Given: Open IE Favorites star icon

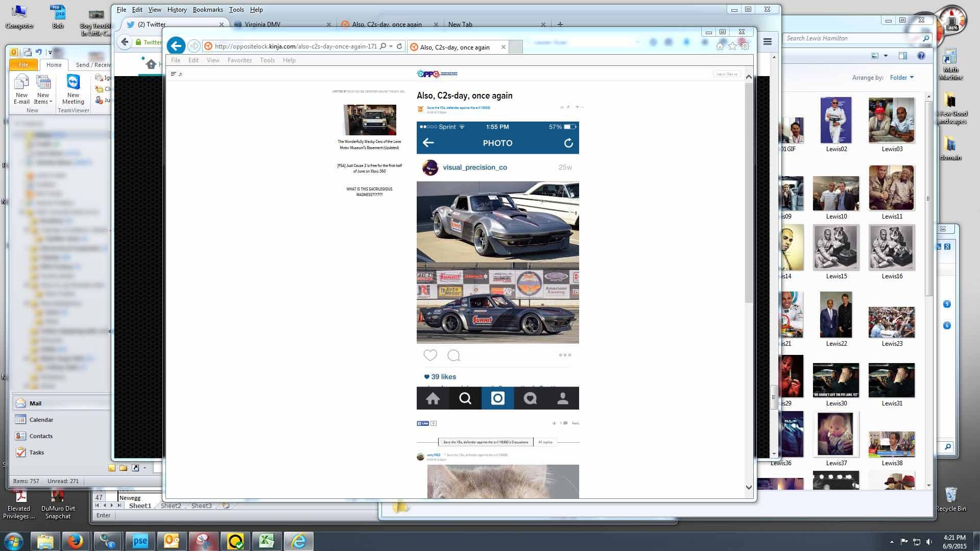Looking at the screenshot, I should click(x=732, y=46).
